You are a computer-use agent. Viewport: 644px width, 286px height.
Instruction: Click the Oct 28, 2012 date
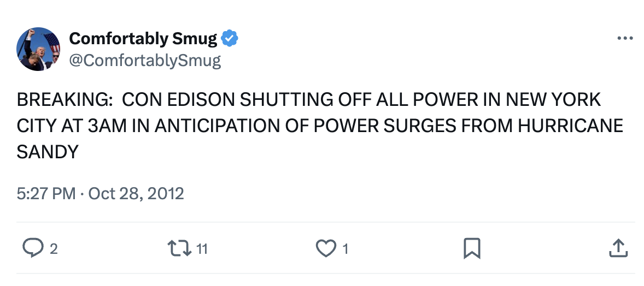136,193
